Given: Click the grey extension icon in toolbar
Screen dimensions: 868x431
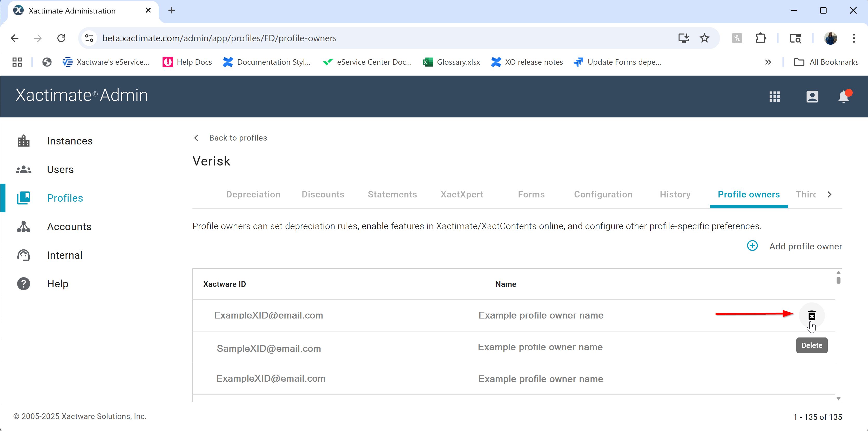Looking at the screenshot, I should (x=737, y=38).
